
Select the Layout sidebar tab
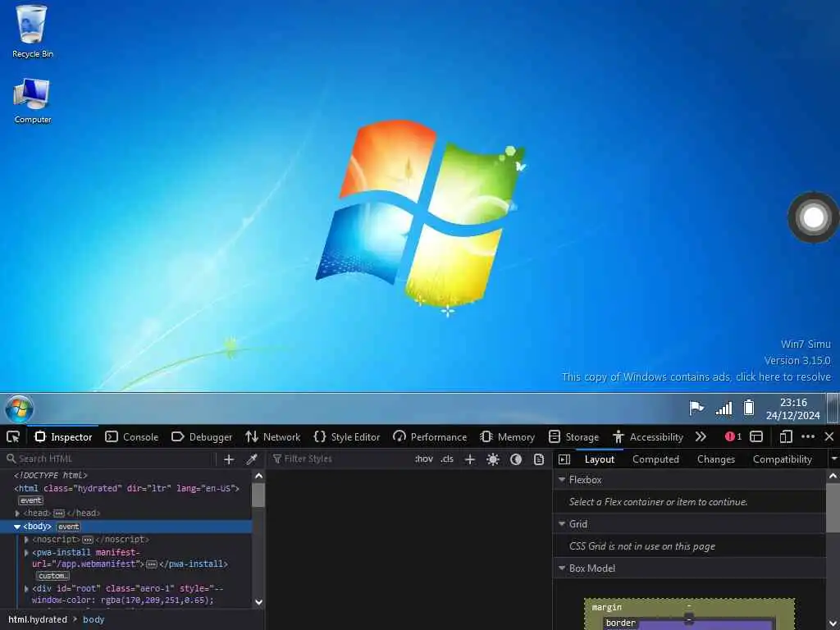600,459
